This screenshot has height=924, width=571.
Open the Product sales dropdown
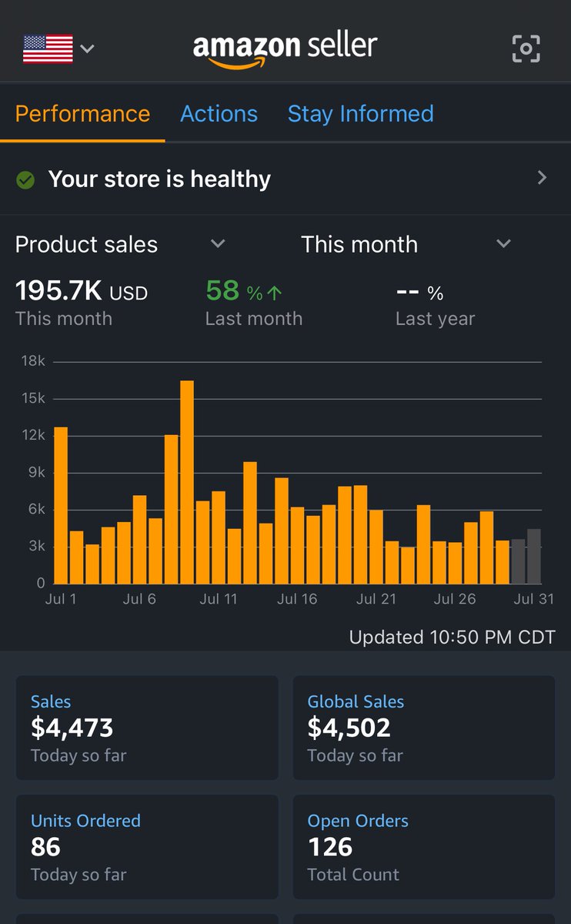tap(120, 244)
